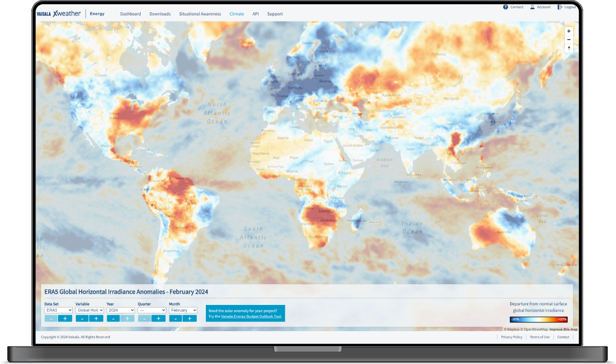Step Quarter back with minus button
Screen dimensions: 616x364
(x=144, y=318)
